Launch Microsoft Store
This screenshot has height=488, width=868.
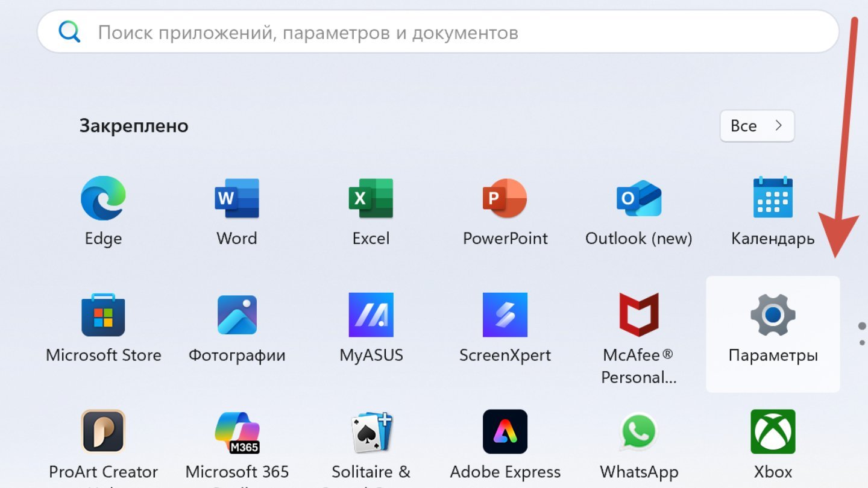coord(103,329)
